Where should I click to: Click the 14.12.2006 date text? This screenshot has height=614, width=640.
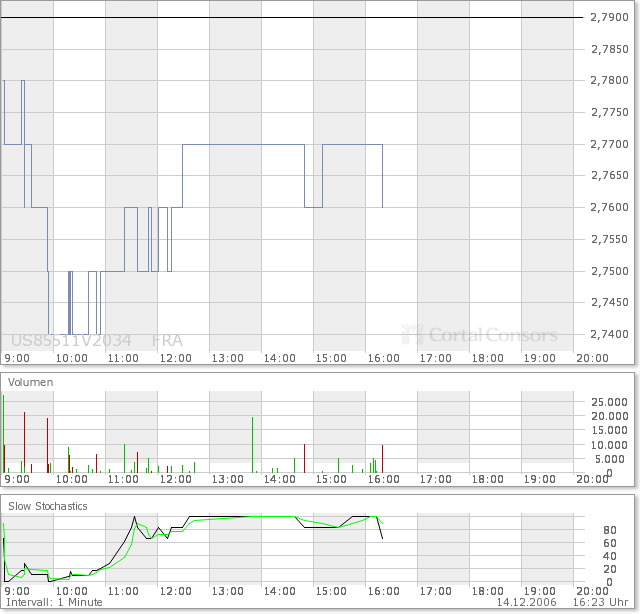click(527, 602)
